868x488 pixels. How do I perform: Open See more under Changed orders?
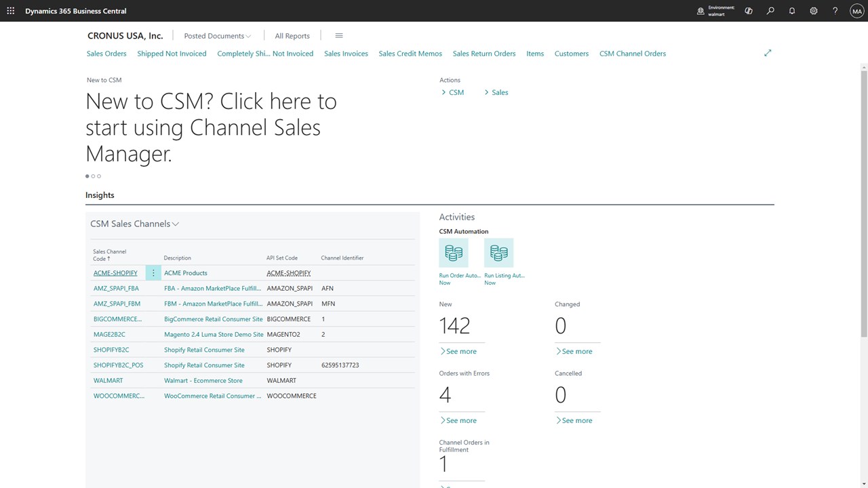pyautogui.click(x=574, y=351)
